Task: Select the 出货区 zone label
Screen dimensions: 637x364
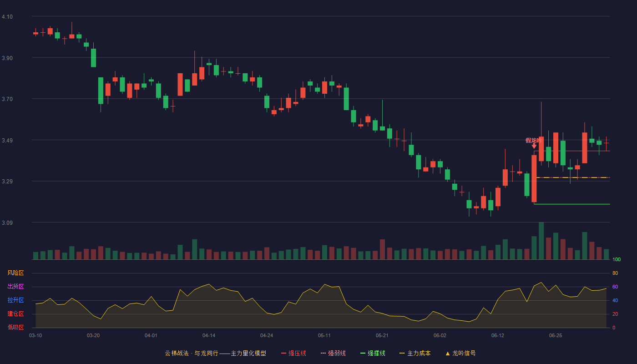Action: pyautogui.click(x=16, y=287)
